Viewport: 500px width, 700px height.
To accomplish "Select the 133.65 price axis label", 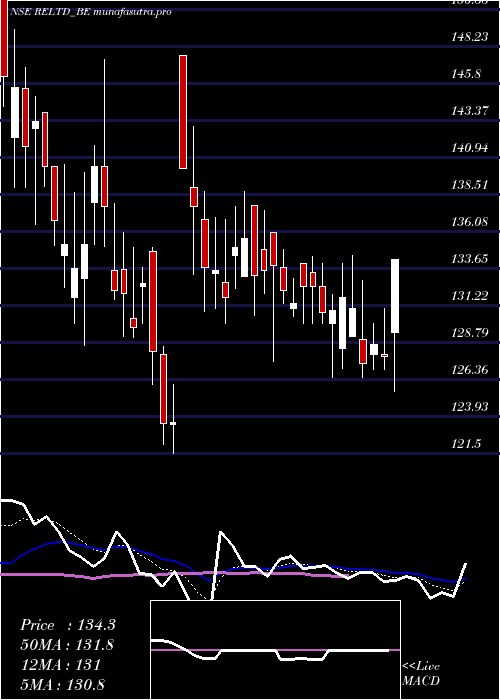I will pyautogui.click(x=470, y=259).
